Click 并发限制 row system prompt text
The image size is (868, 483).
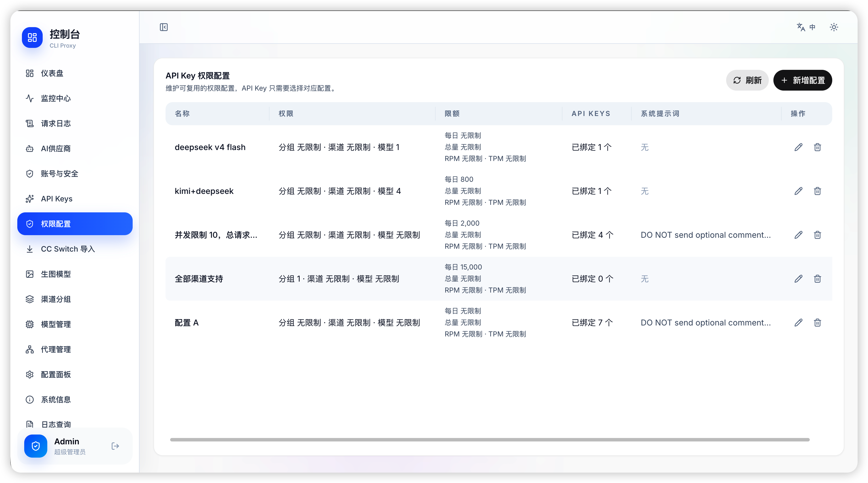[706, 235]
